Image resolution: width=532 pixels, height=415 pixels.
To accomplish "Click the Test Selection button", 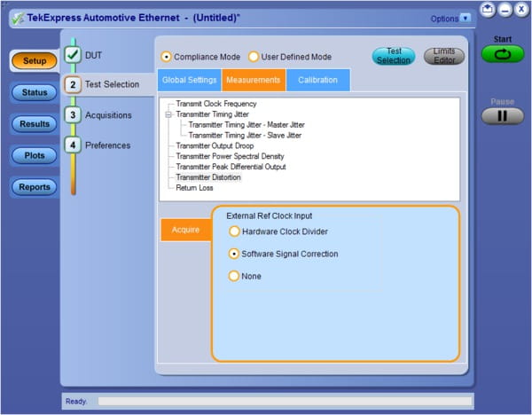I will click(394, 56).
